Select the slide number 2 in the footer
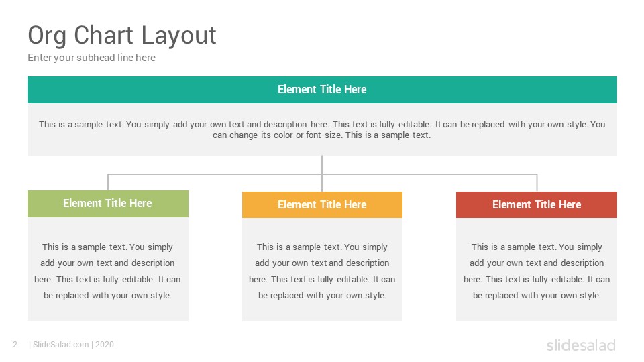This screenshot has height=362, width=644. (x=15, y=345)
